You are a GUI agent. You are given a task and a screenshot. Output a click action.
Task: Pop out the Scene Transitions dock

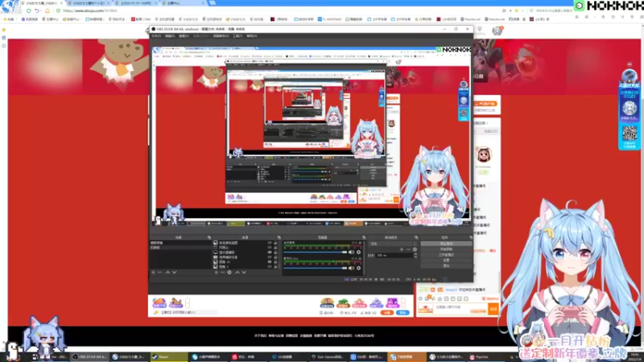coord(416,237)
